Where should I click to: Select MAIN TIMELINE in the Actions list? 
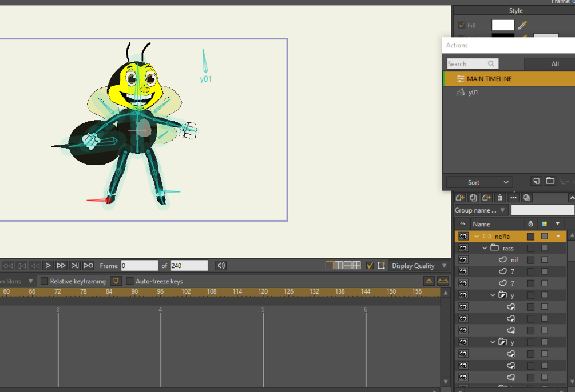(x=509, y=79)
